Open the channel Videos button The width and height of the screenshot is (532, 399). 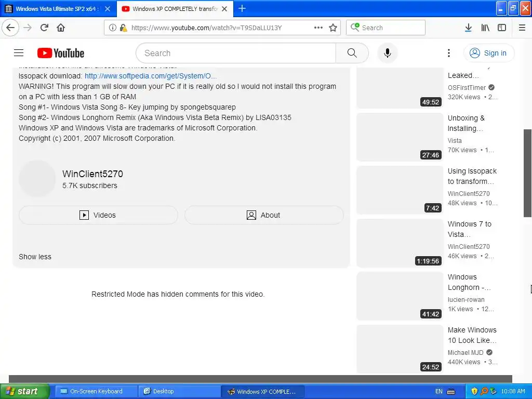(x=98, y=215)
